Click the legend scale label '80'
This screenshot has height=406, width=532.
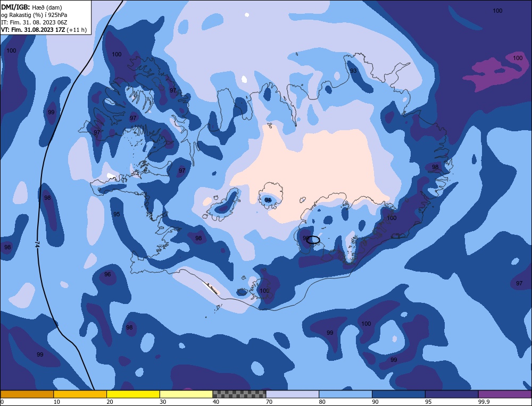point(322,402)
